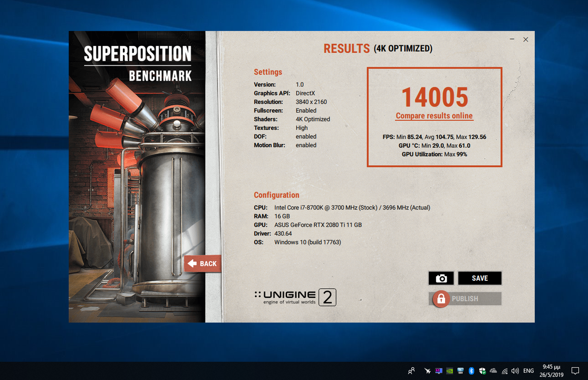The image size is (588, 380).
Task: Save the benchmark results
Action: point(479,278)
